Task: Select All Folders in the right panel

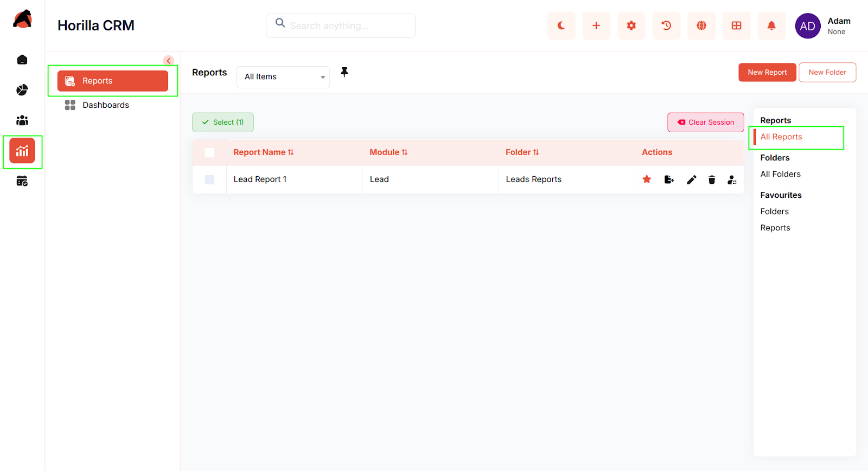Action: (x=780, y=174)
